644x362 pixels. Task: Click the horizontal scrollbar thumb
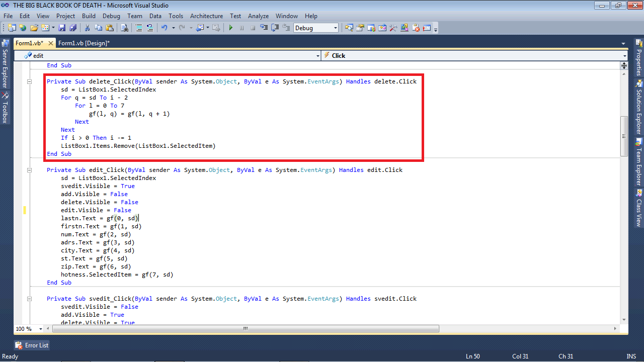point(246,329)
